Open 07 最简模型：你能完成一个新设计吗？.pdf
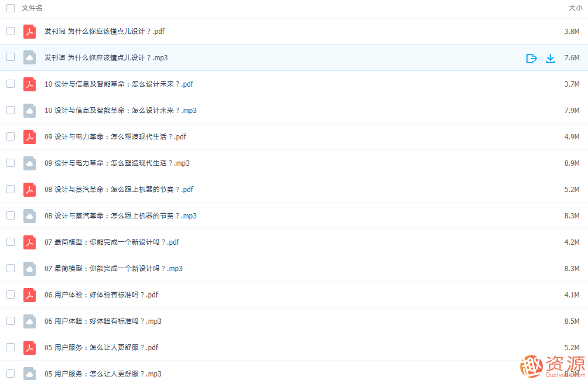 pos(112,242)
